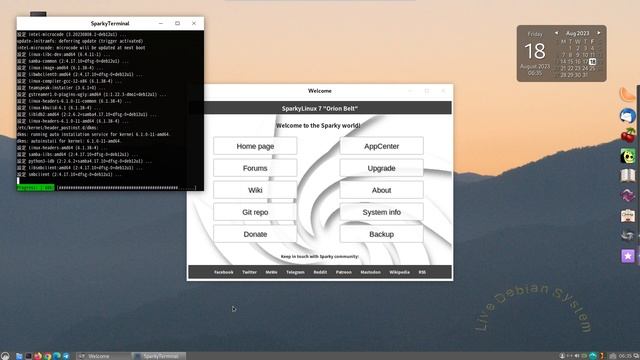This screenshot has height=360, width=640.
Task: Open the Facebook community link
Action: point(224,272)
